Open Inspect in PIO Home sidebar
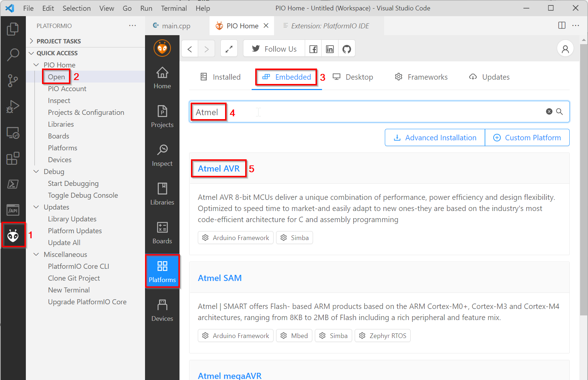Viewport: 588px width, 380px height. click(x=162, y=155)
